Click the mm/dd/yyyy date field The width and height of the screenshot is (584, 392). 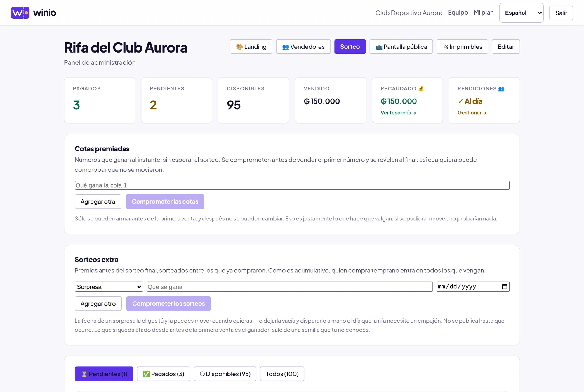click(473, 287)
